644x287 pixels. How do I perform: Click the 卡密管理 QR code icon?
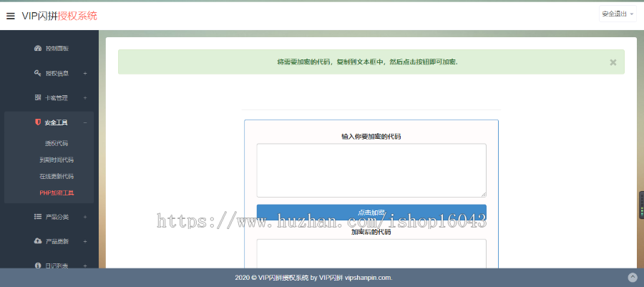pyautogui.click(x=38, y=97)
